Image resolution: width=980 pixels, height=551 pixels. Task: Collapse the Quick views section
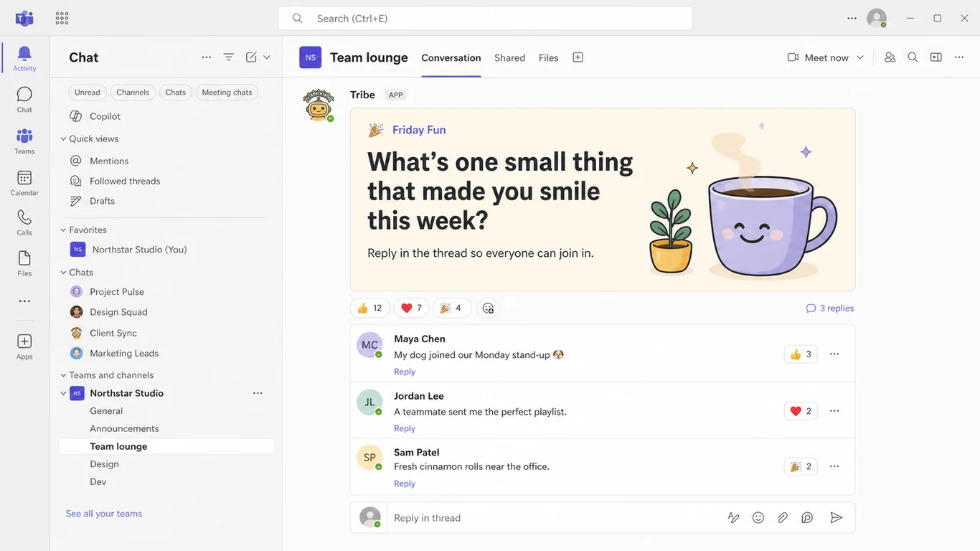coord(63,139)
